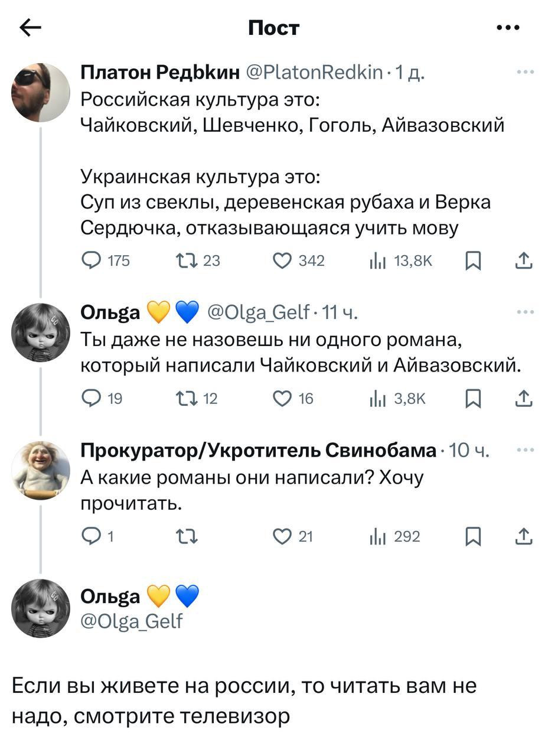Open the three-dot menu in the header
548x756 pixels.
click(508, 28)
